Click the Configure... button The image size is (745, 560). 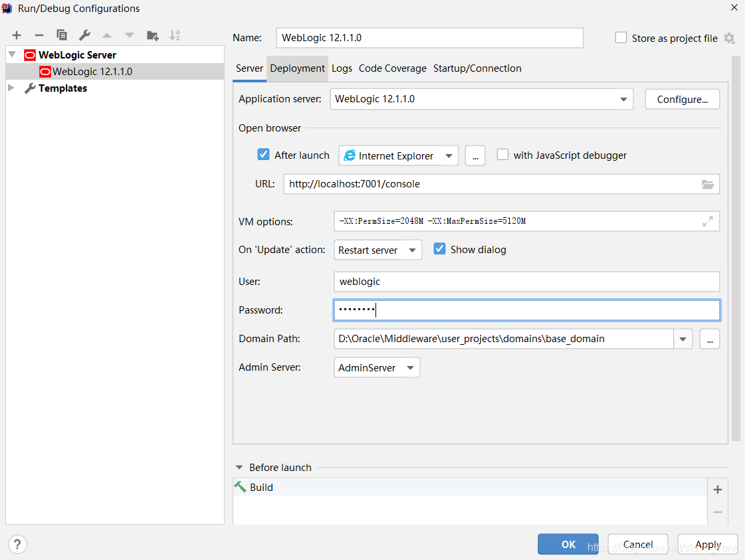tap(683, 99)
